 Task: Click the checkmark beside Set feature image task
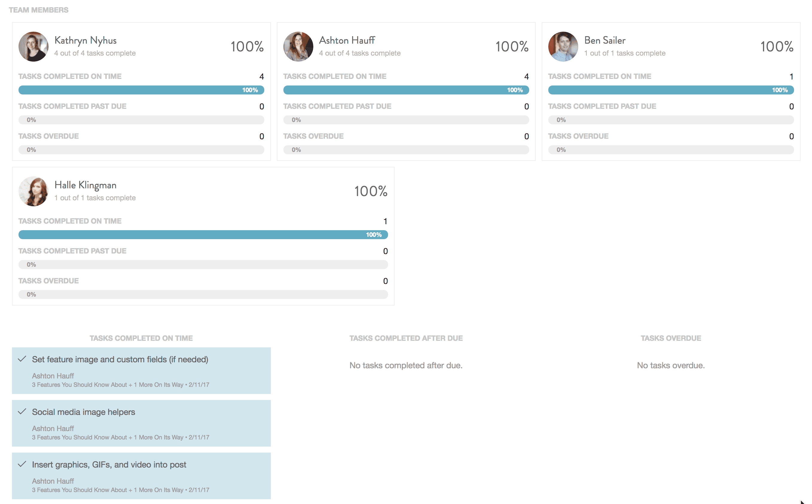22,359
